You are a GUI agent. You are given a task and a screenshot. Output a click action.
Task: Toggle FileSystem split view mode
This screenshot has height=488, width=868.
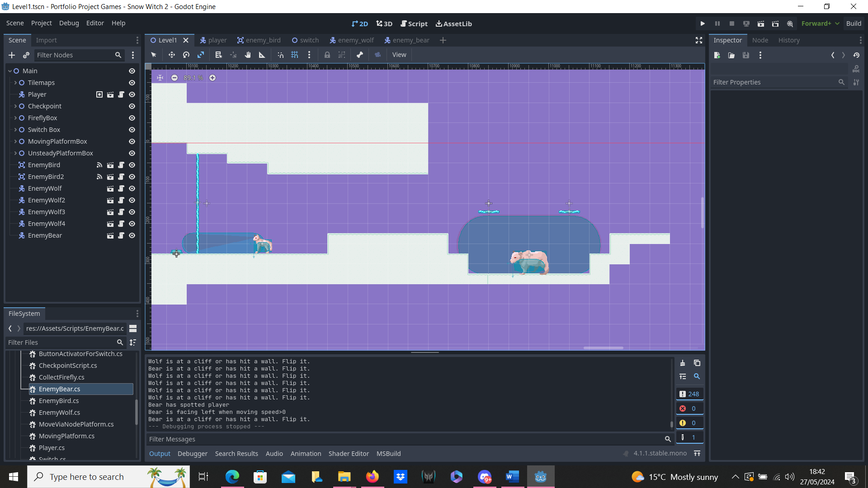tap(133, 328)
